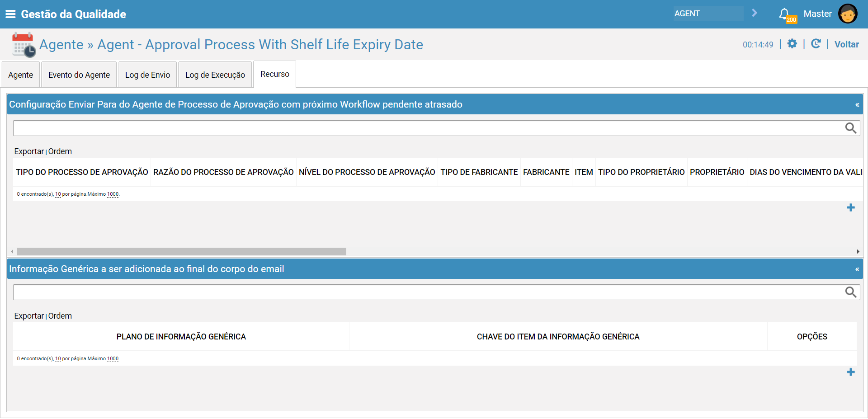Click the refresh session icon

tap(816, 44)
